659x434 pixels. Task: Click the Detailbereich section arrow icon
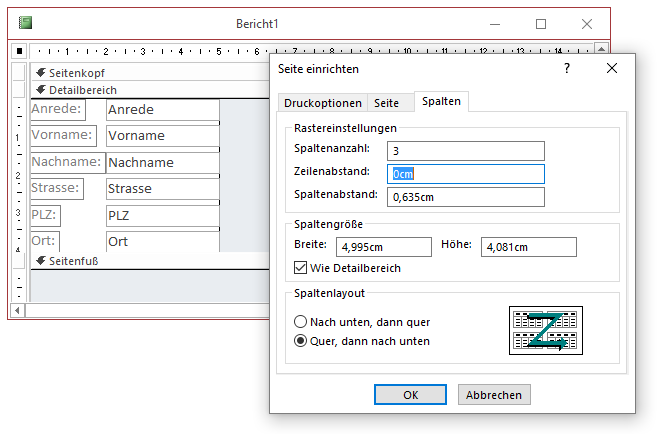click(x=41, y=89)
